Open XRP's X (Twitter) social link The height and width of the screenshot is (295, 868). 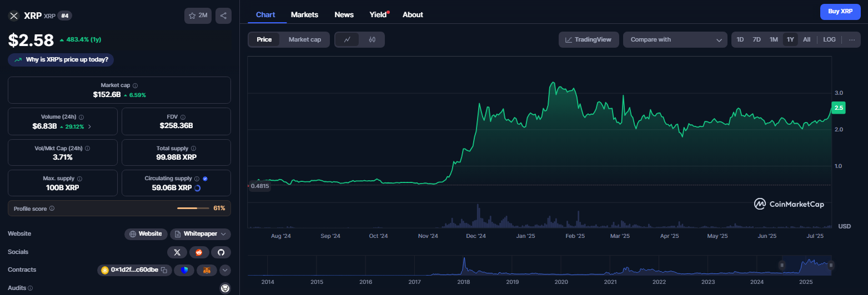(x=177, y=252)
